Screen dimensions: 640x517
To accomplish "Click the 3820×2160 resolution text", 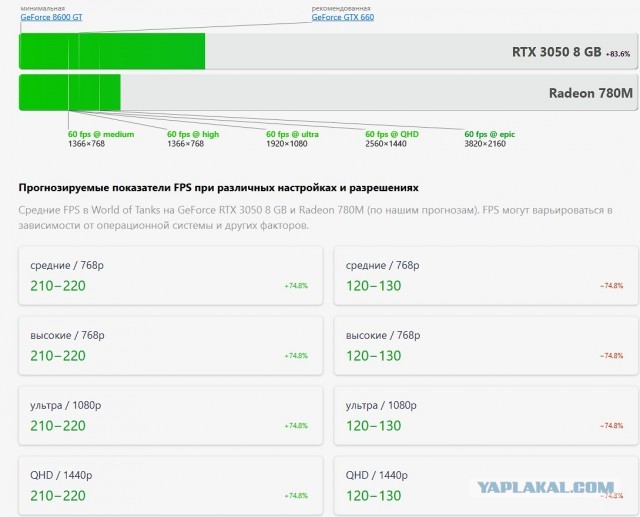I will click(x=485, y=144).
